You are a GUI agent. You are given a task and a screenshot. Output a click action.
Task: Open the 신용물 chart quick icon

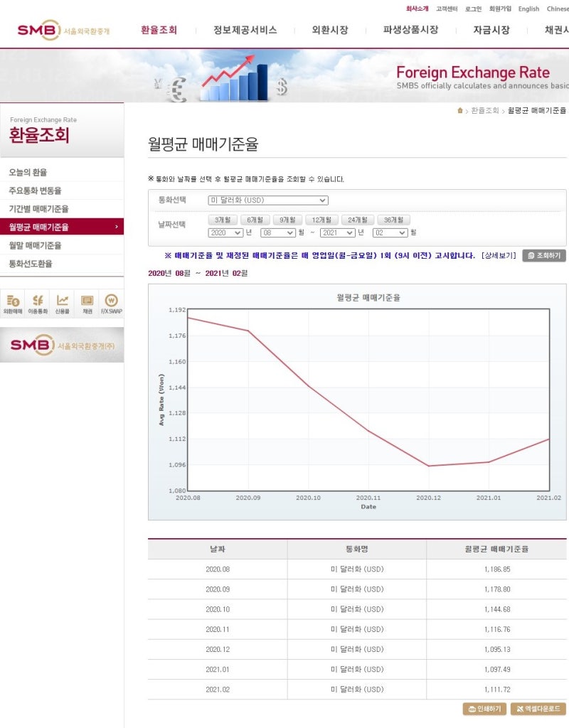(63, 304)
